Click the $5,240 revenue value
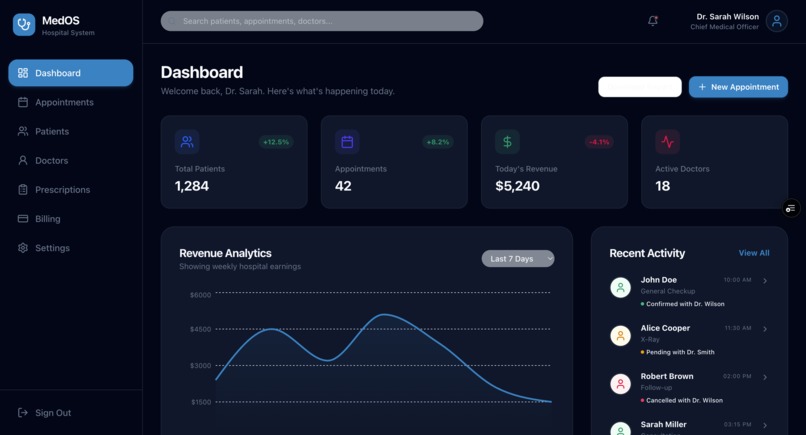The image size is (806, 435). 517,186
